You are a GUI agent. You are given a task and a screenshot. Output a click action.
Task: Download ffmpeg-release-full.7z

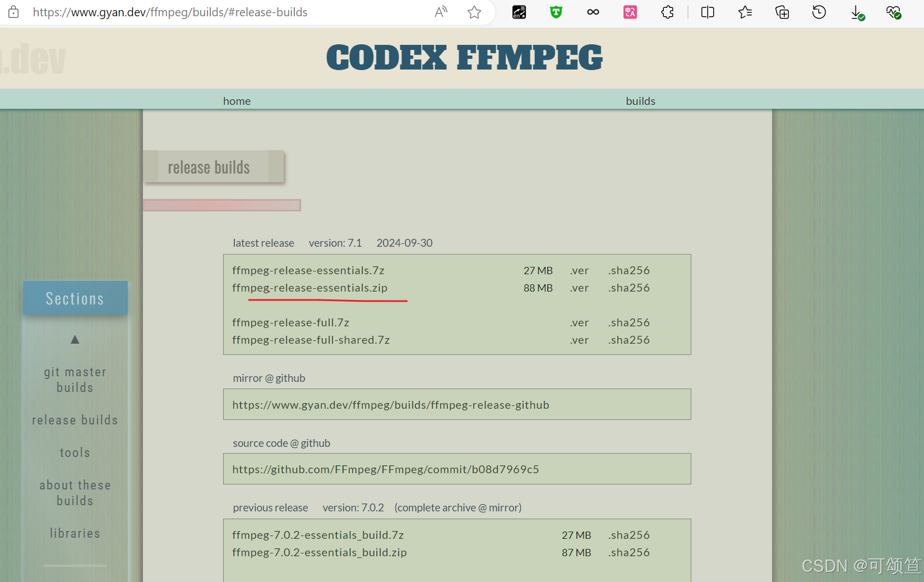(x=291, y=322)
